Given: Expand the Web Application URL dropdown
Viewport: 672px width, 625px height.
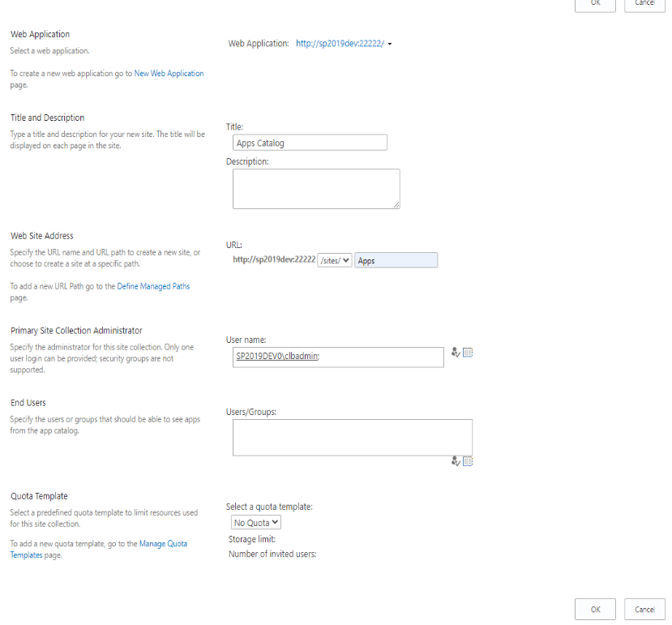Looking at the screenshot, I should 345,44.
